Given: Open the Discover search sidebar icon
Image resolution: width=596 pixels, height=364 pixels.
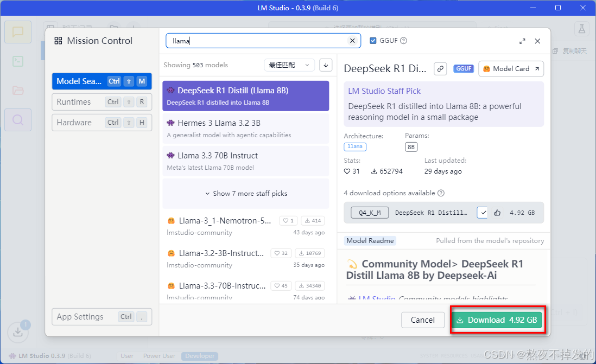Looking at the screenshot, I should tap(18, 120).
